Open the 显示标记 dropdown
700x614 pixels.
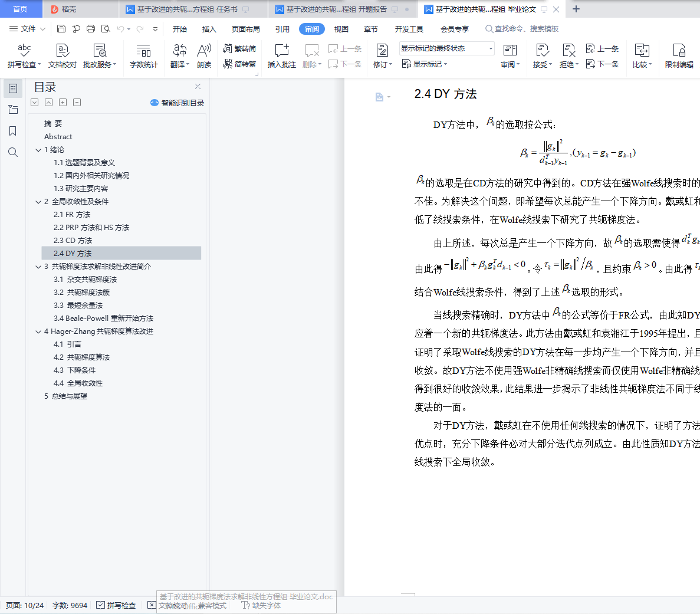[x=424, y=64]
